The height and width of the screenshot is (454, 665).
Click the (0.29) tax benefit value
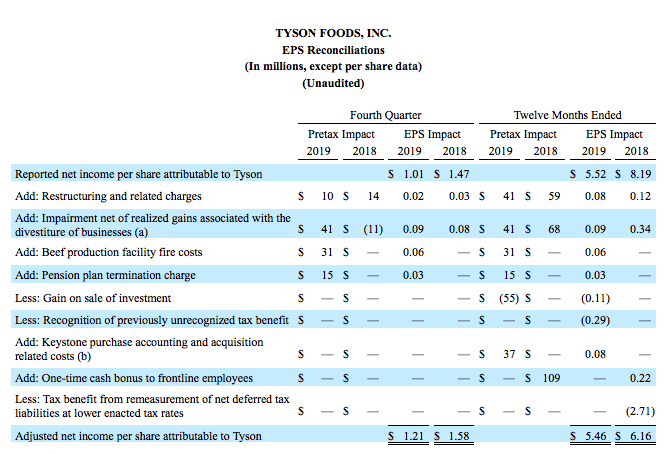point(595,320)
